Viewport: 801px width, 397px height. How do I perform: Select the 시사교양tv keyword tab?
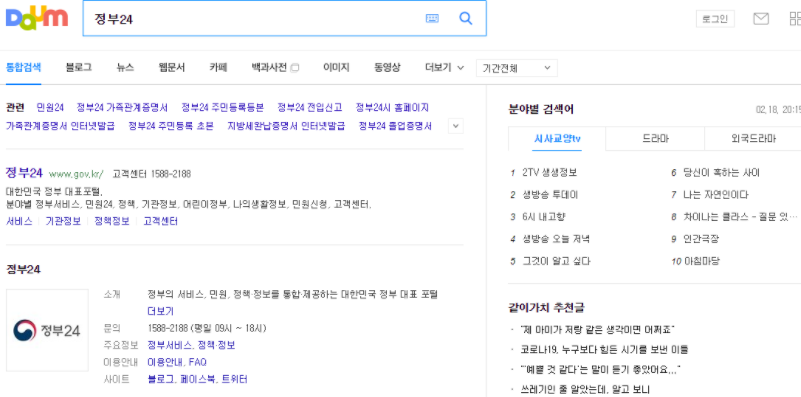557,138
